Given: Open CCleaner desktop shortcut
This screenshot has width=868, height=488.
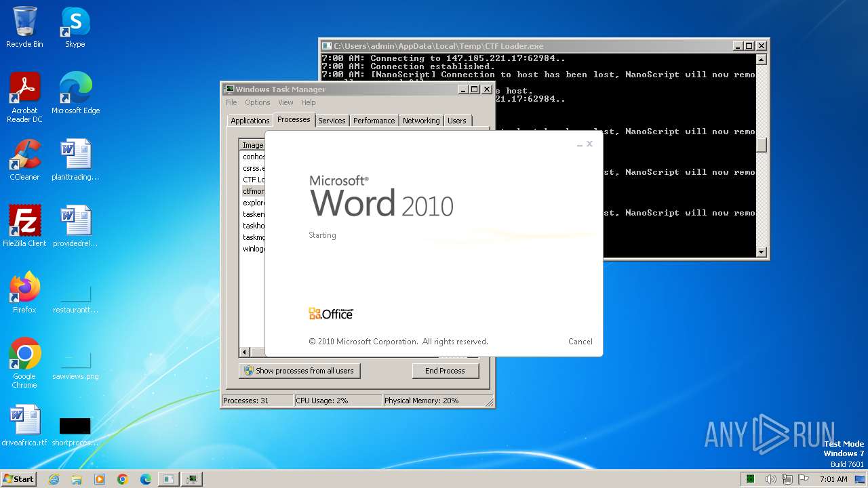Looking at the screenshot, I should pos(24,159).
